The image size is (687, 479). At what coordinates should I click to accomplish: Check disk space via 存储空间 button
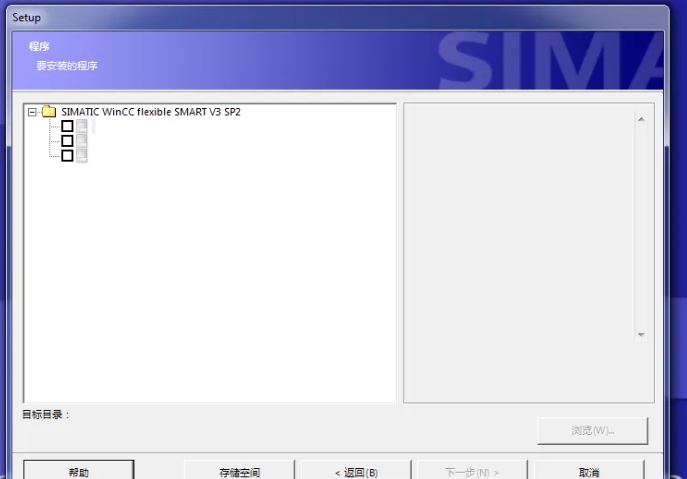239,471
